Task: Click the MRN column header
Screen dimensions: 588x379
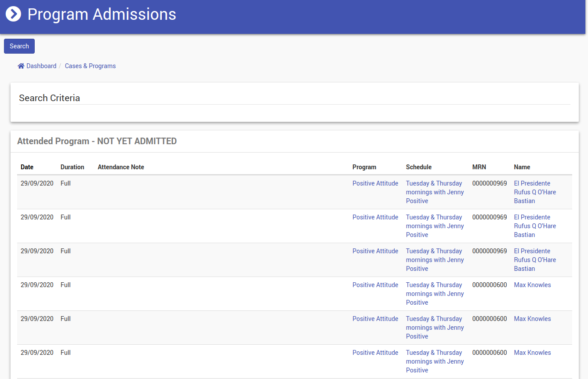Action: coord(479,167)
